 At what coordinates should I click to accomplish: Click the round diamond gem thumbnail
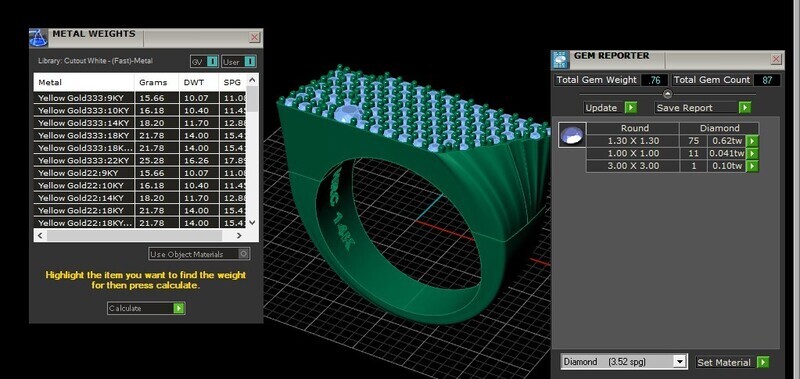[x=571, y=135]
